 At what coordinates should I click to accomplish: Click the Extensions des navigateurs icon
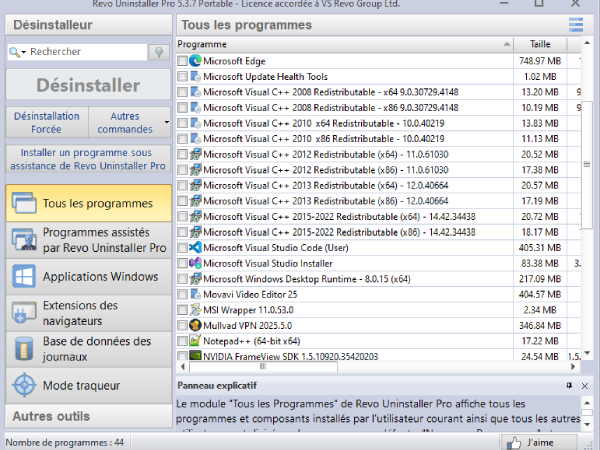coord(24,312)
